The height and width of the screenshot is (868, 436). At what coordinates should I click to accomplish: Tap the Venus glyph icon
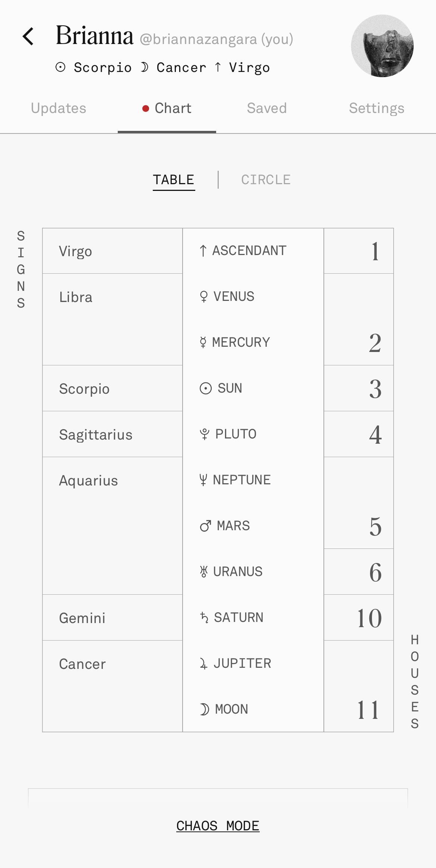pos(203,297)
